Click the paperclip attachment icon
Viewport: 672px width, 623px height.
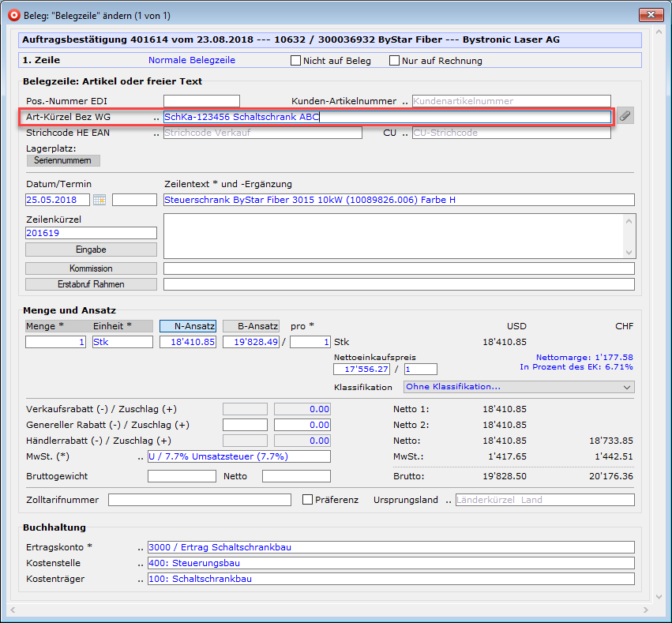(x=625, y=117)
